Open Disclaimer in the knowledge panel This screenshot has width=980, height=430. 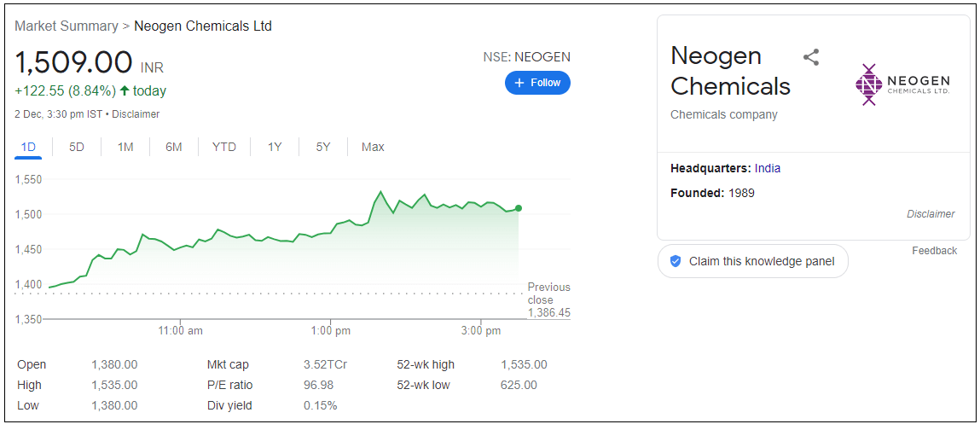[x=931, y=214]
